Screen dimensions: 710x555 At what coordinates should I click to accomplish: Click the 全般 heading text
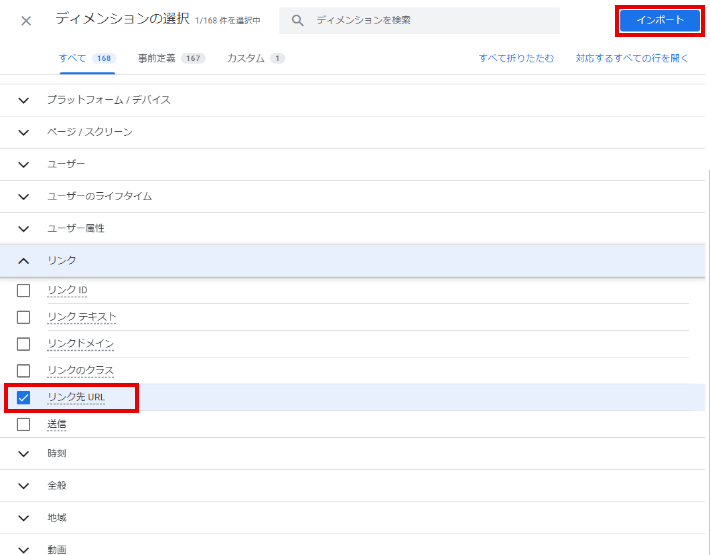point(57,485)
